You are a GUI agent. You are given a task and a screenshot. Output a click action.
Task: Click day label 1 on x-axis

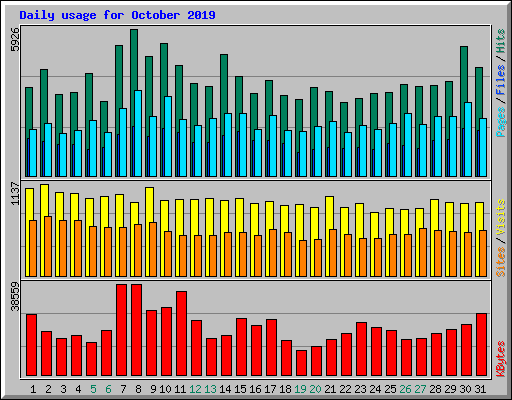(x=33, y=389)
